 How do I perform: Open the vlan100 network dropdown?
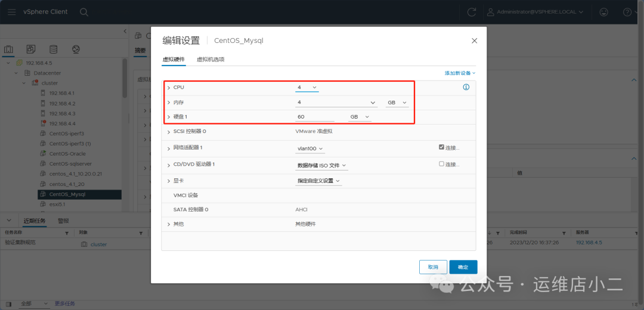[310, 148]
